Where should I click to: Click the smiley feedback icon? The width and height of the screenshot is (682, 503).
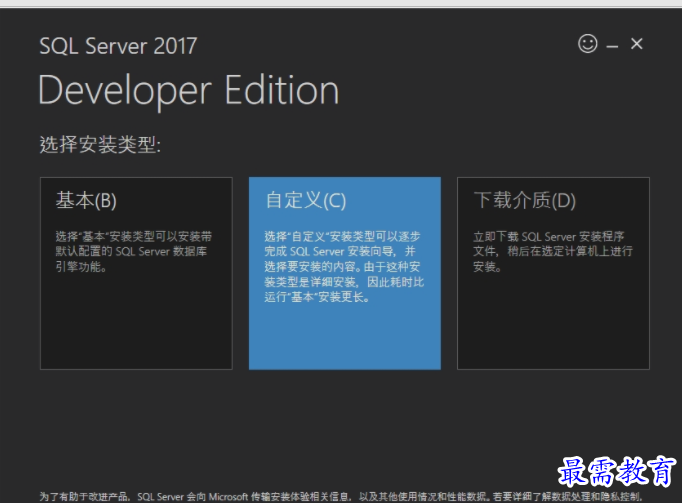tap(588, 44)
